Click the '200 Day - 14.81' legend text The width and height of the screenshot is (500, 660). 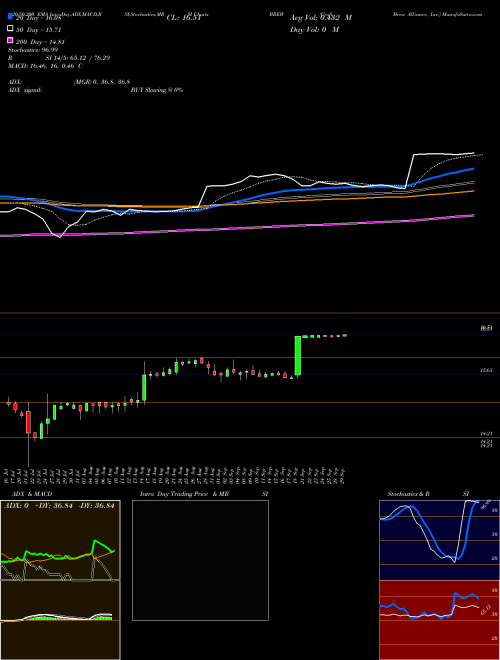[x=40, y=41]
